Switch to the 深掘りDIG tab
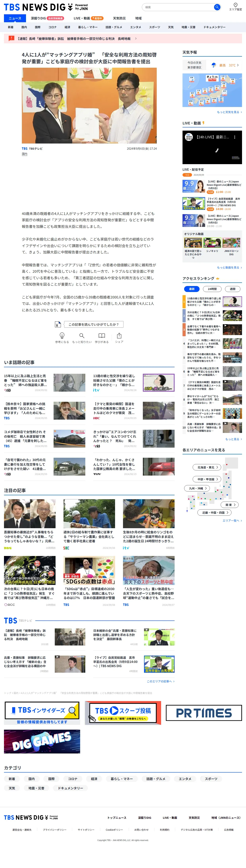The height and width of the screenshot is (868, 246). [47, 18]
